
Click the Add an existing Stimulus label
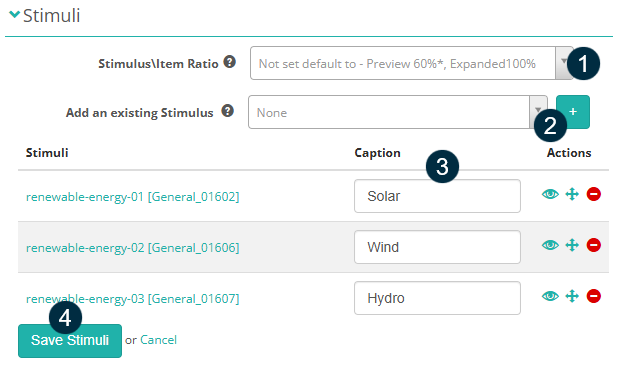(x=139, y=113)
